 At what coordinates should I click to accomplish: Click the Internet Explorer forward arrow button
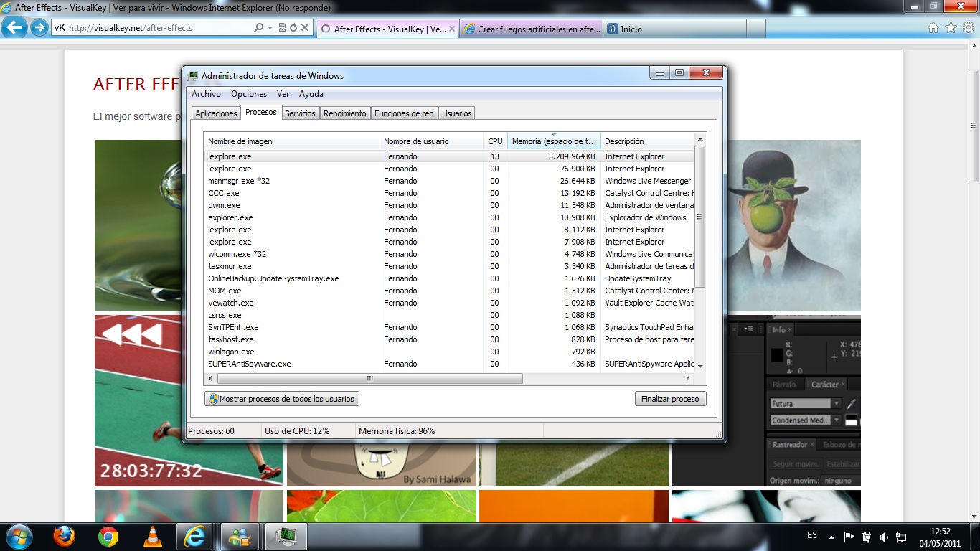point(39,28)
